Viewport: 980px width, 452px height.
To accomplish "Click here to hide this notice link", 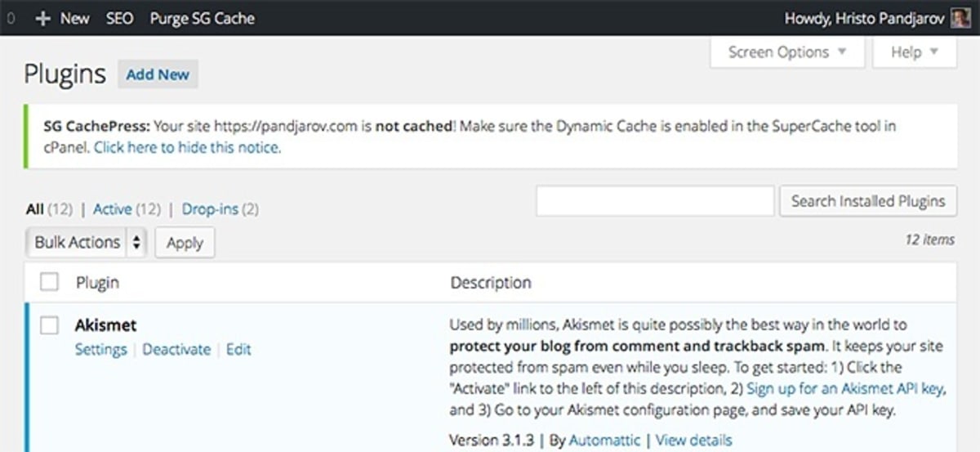I will point(187,148).
